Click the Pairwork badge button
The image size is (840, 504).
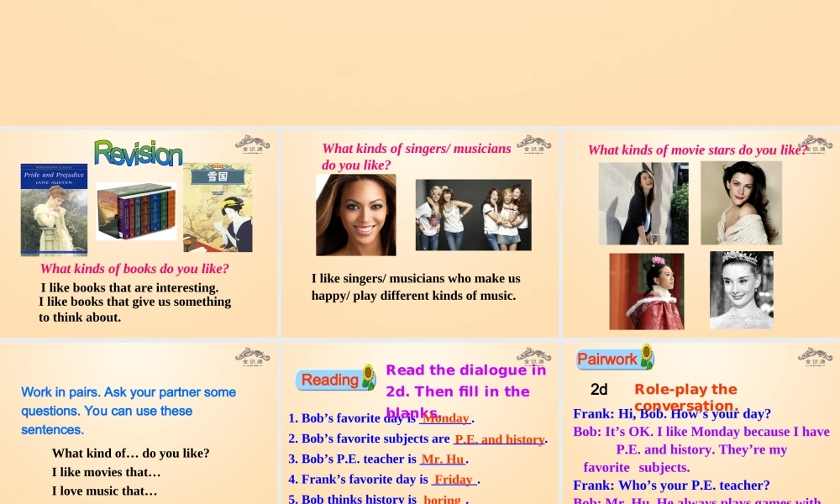pyautogui.click(x=606, y=360)
